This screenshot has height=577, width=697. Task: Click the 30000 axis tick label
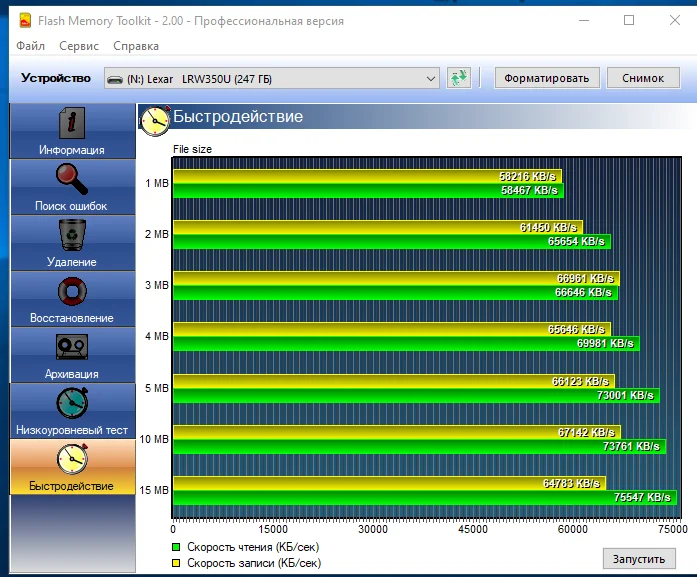tap(373, 529)
